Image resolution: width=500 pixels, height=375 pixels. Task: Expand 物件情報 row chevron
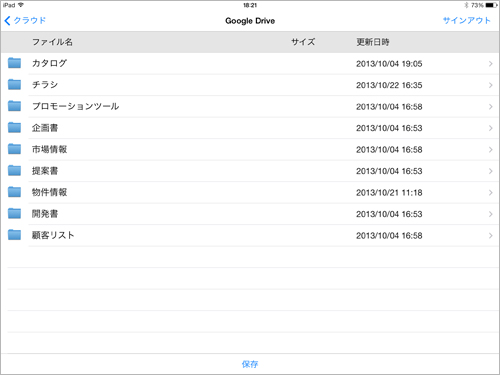490,193
